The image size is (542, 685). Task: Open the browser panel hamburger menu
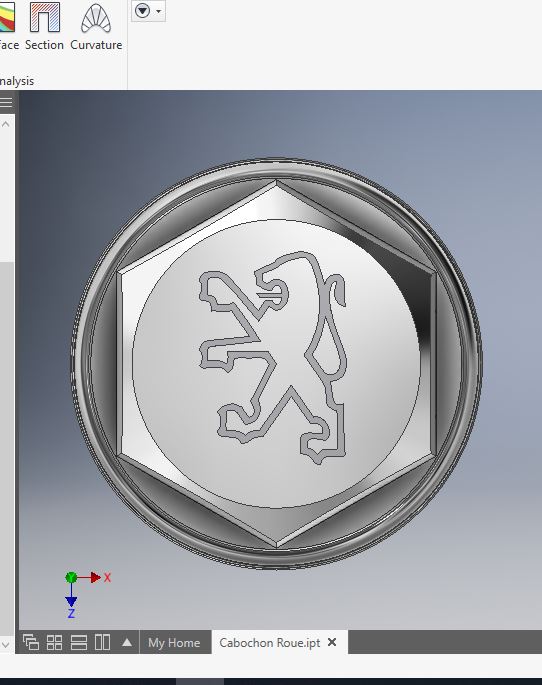click(x=6, y=103)
